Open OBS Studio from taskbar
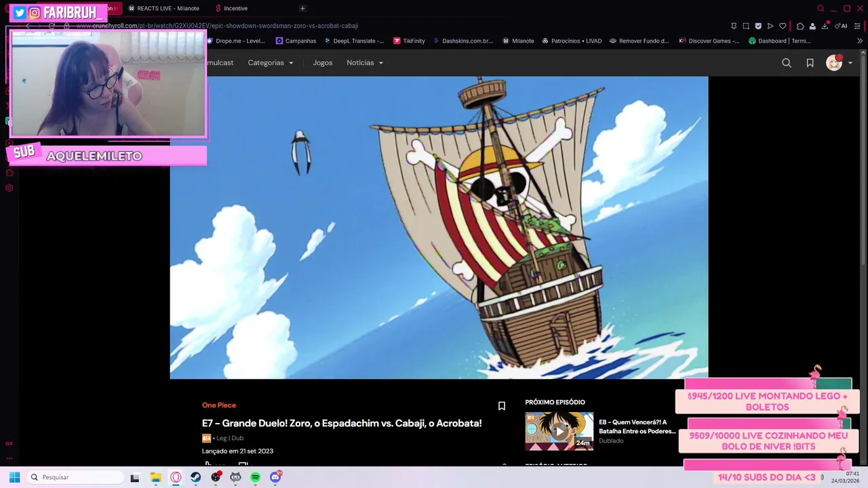Viewport: 868px width, 488px height. click(x=216, y=477)
